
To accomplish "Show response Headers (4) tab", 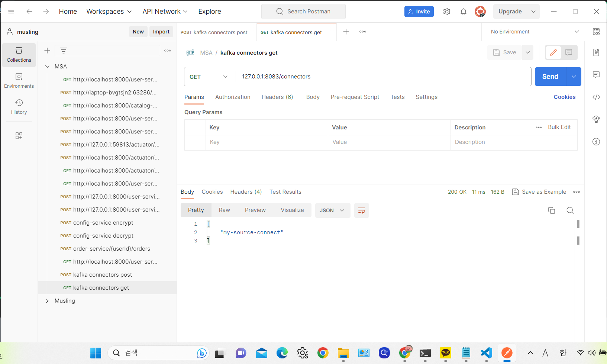I will pyautogui.click(x=246, y=192).
